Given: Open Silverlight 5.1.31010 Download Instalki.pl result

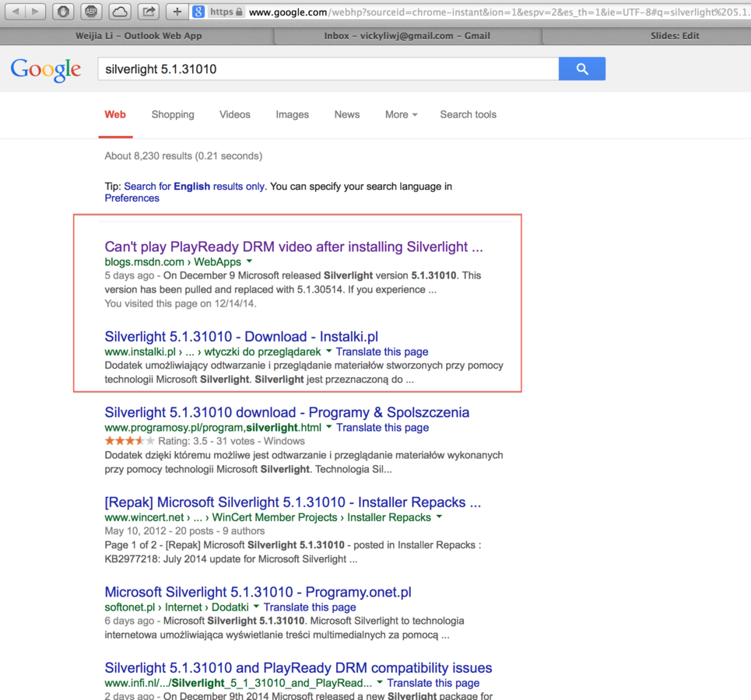Looking at the screenshot, I should point(241,337).
